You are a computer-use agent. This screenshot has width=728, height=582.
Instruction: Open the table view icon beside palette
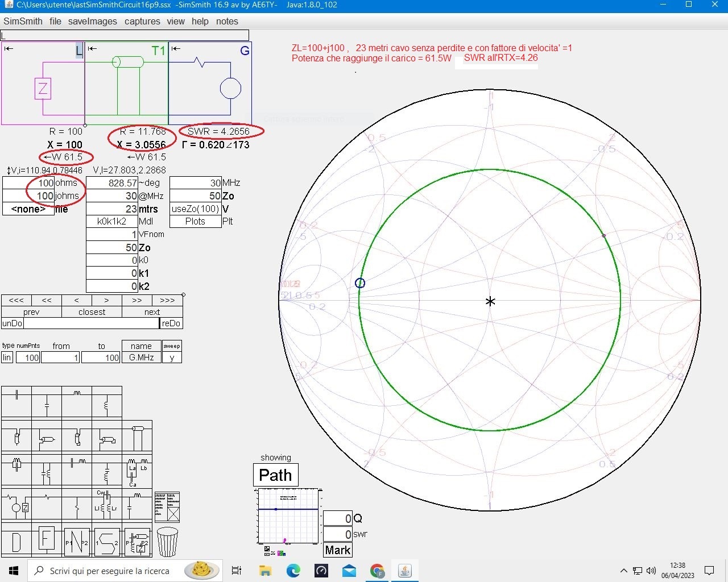click(167, 507)
